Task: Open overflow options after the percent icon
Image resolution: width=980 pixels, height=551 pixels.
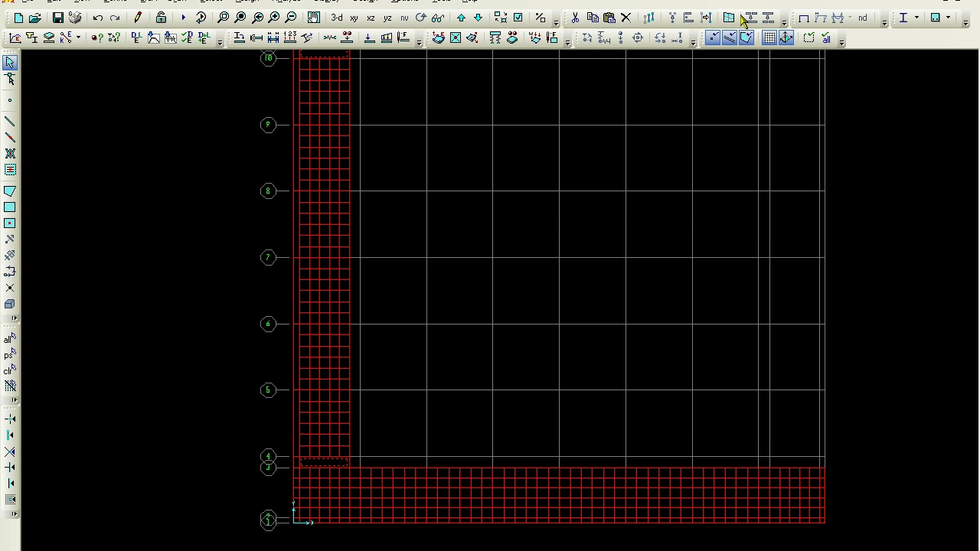Action: [557, 21]
